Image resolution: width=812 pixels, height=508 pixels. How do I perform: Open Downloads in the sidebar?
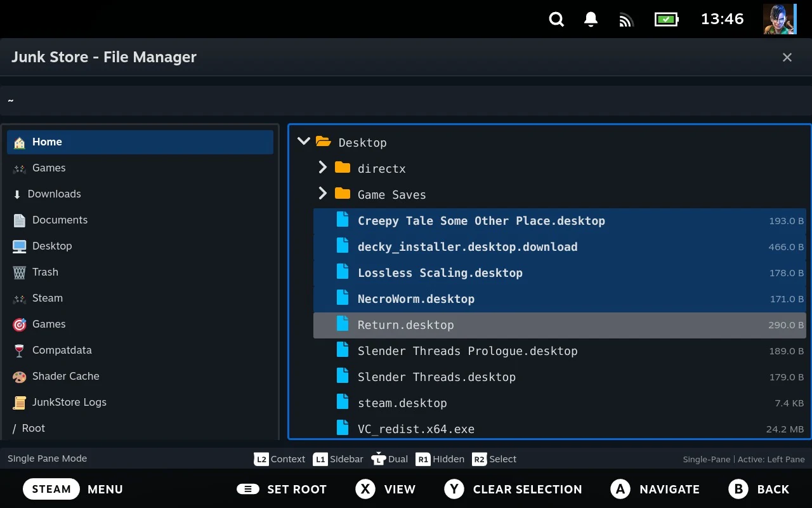point(140,194)
